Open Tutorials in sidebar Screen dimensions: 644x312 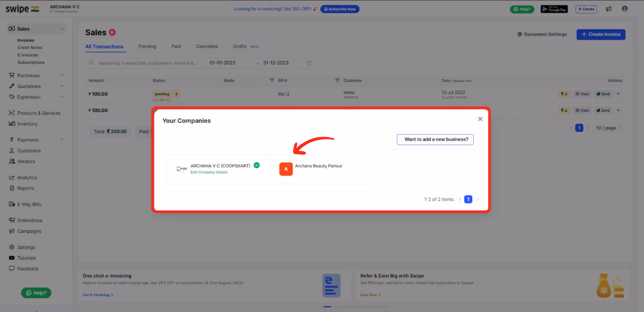[22, 258]
